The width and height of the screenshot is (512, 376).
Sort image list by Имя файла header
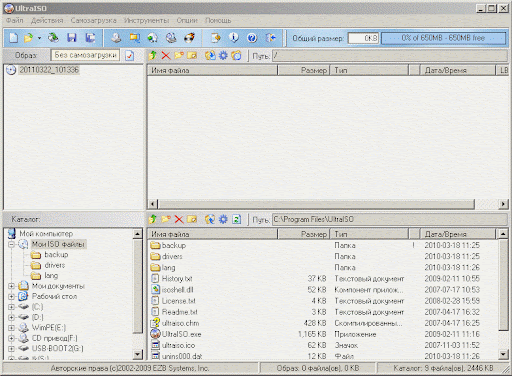(x=212, y=70)
